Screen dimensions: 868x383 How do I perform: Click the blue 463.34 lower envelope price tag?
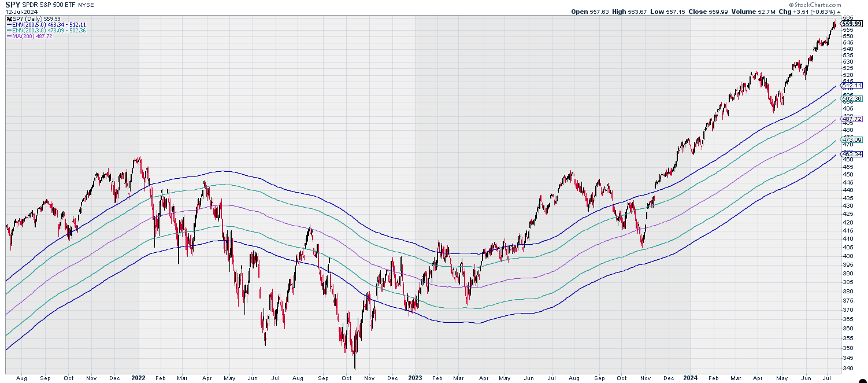click(x=852, y=154)
